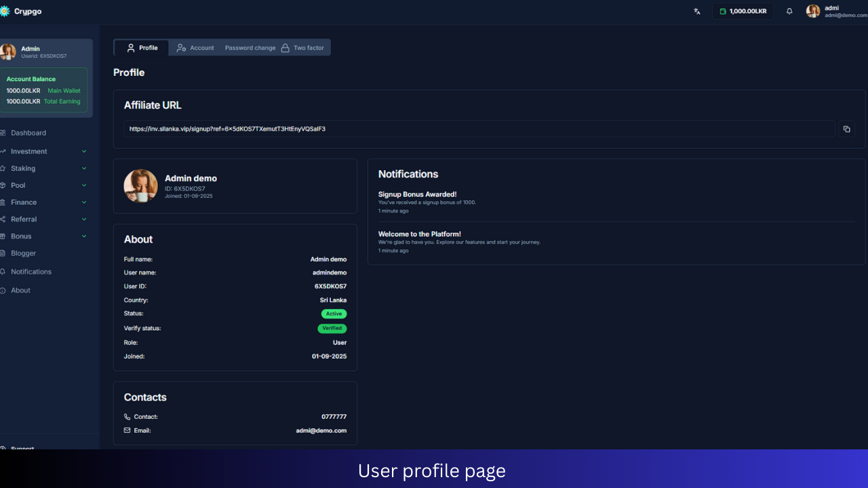This screenshot has width=868, height=488.
Task: Click the Pool icon in the sidebar
Action: coord(5,185)
